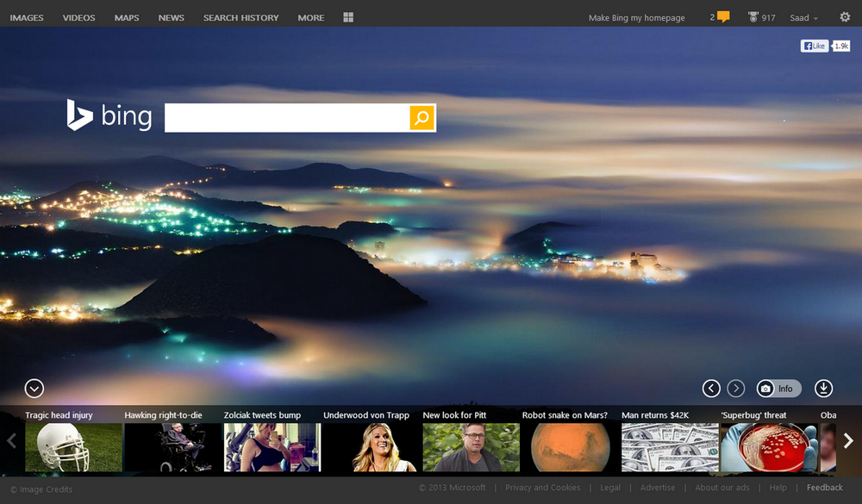
Task: Click the Feedback link
Action: tap(825, 488)
